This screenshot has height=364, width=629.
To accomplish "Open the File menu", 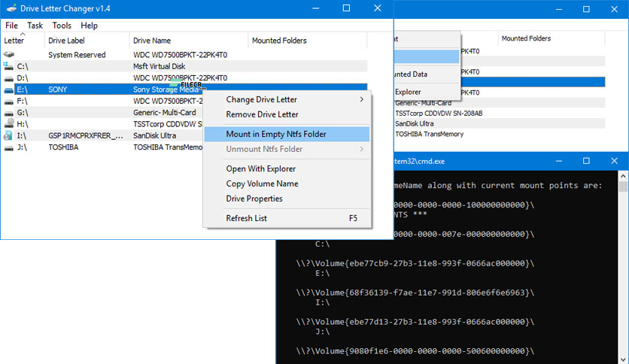I will 11,26.
